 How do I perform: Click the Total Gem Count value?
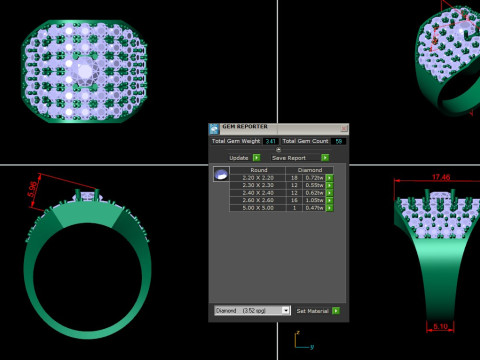tap(339, 141)
